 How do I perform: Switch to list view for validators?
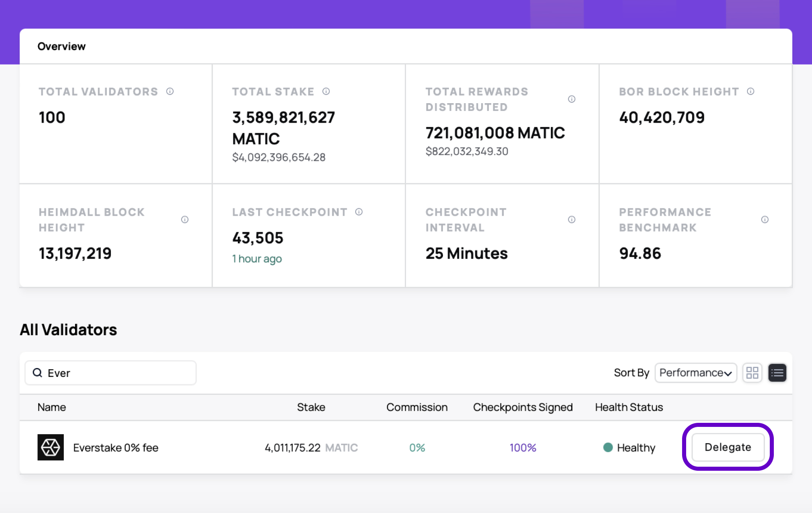777,372
